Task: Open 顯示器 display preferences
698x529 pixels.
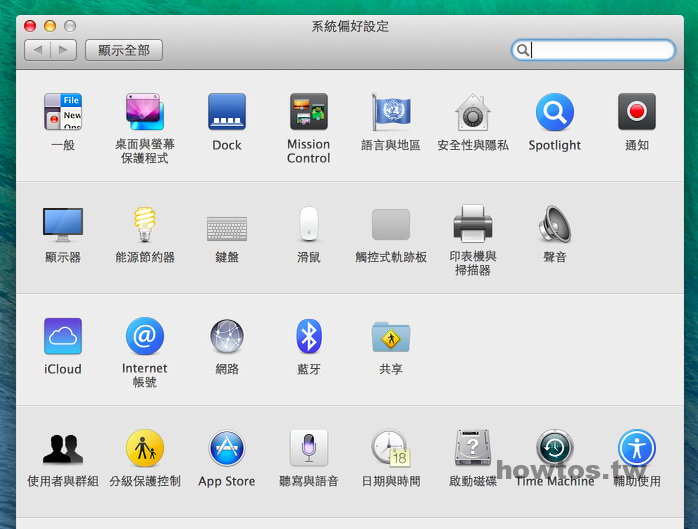Action: pos(63,224)
